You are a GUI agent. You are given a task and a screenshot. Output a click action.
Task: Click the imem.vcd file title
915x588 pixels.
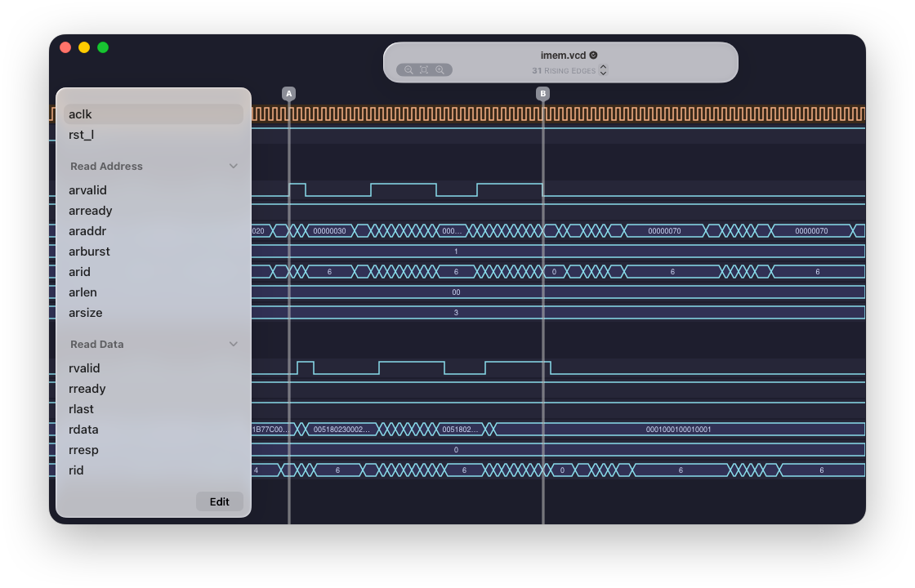coord(563,55)
